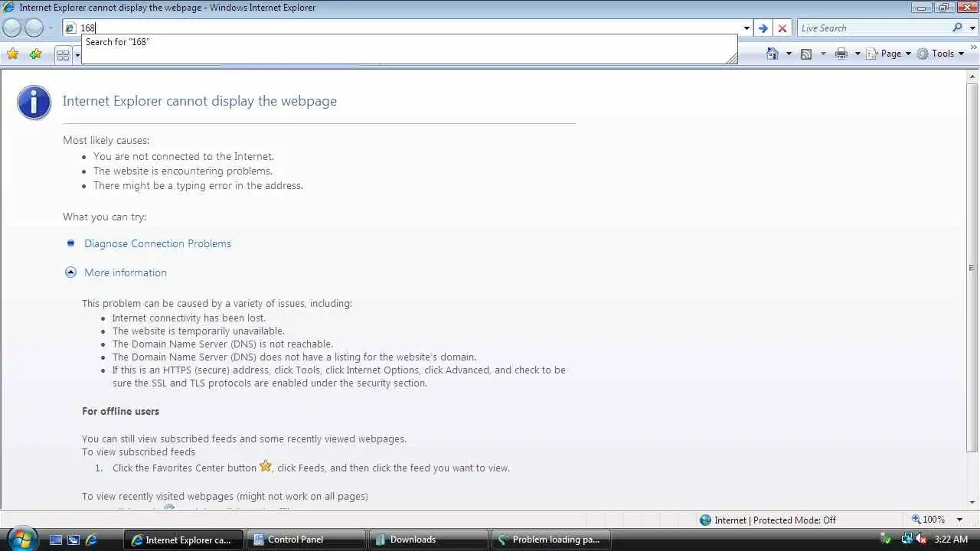
Task: Open the Favorites Center star
Action: [x=13, y=54]
